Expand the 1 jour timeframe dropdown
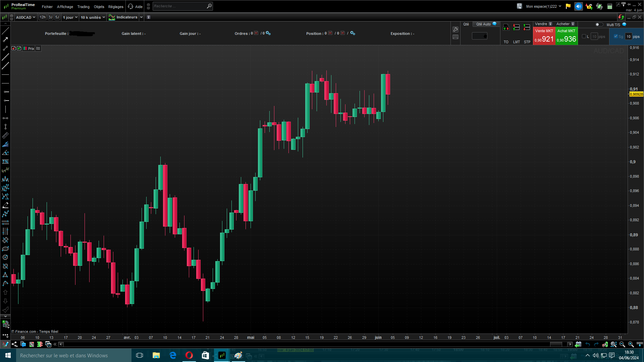Image resolution: width=644 pixels, height=362 pixels. 70,17
